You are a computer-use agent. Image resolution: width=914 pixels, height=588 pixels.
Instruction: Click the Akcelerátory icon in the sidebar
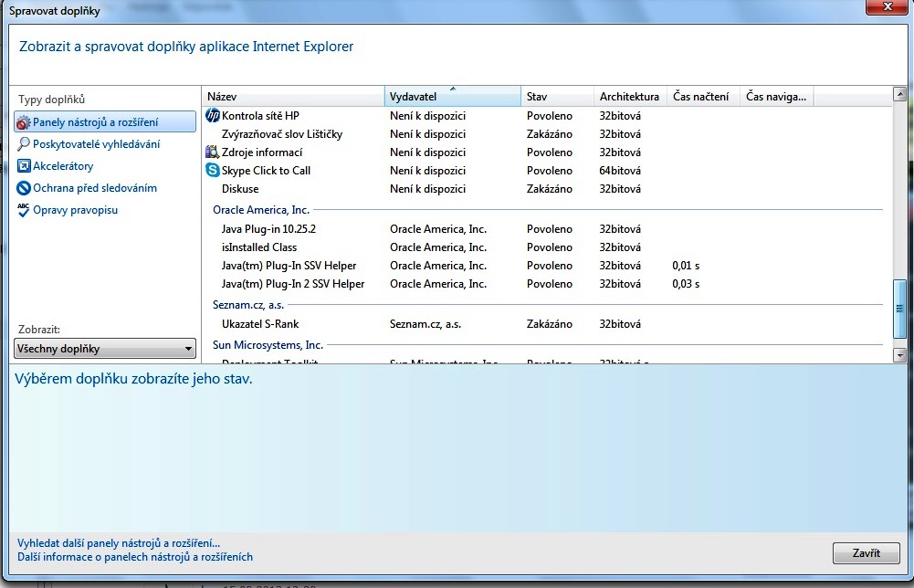(24, 166)
